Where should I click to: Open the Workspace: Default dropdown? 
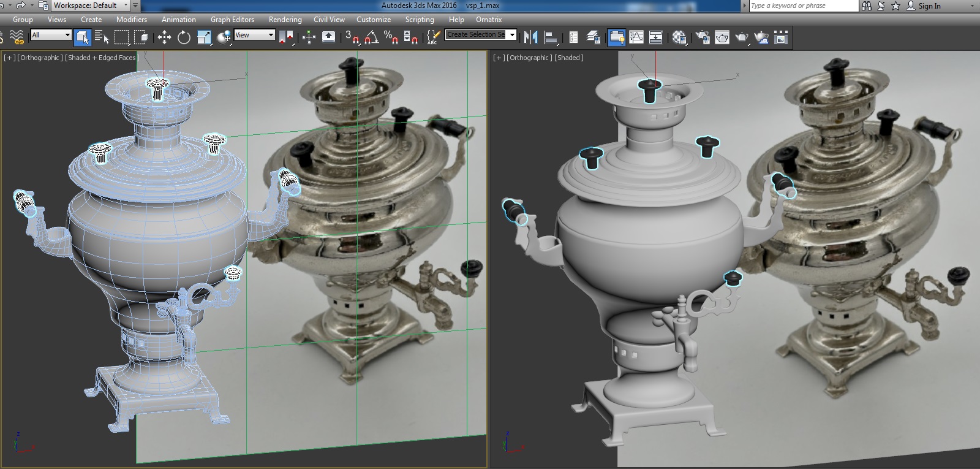click(89, 6)
